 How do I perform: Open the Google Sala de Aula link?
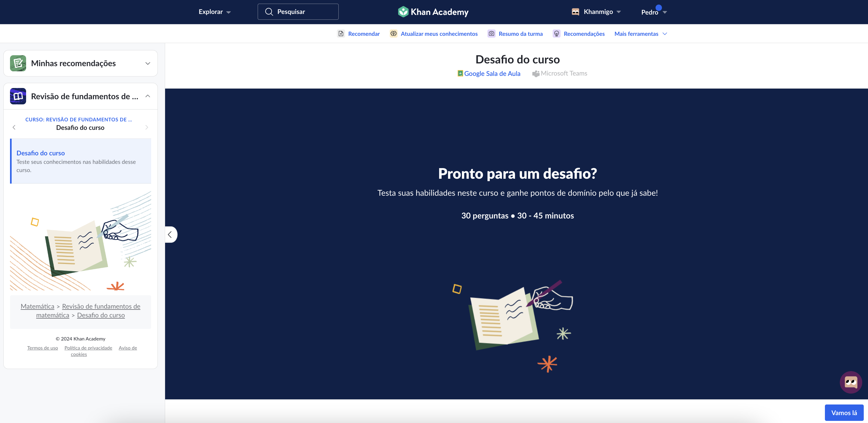(x=489, y=73)
